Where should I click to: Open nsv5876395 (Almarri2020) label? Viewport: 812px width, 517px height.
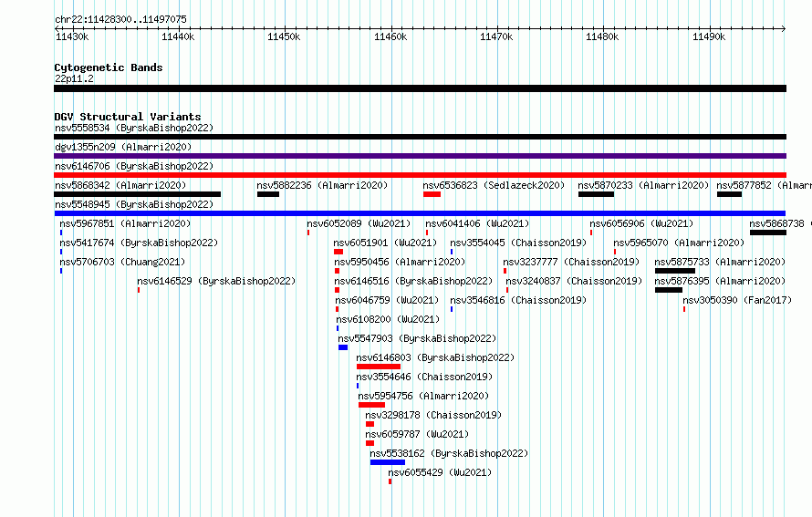[x=721, y=281]
